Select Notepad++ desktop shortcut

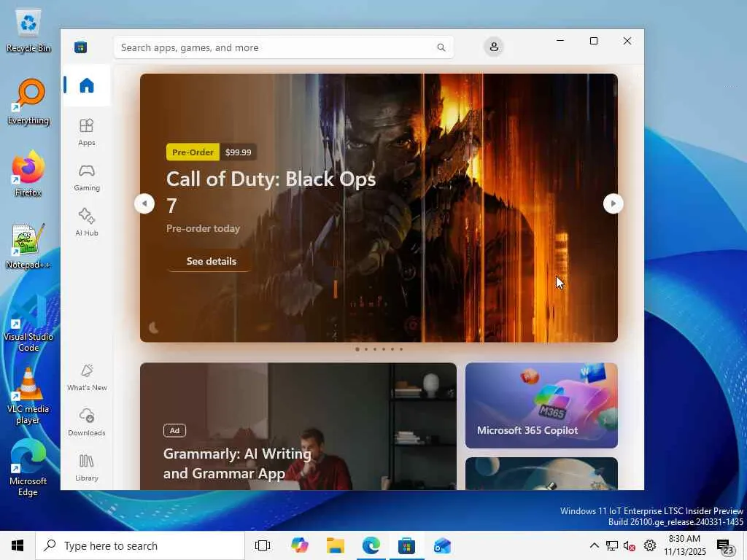click(x=28, y=246)
